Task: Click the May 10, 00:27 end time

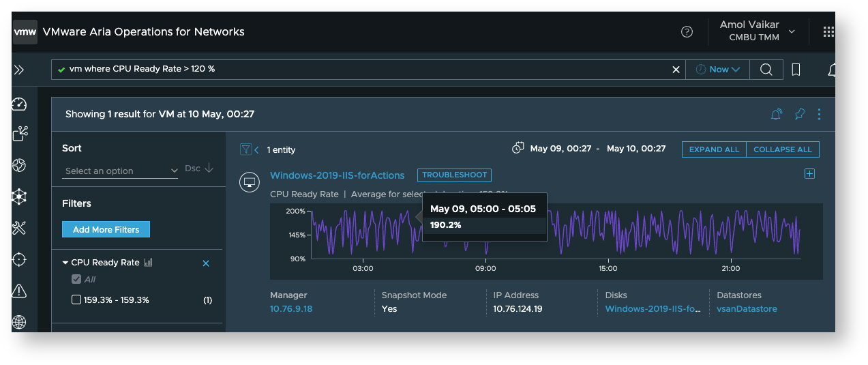Action: [x=636, y=149]
